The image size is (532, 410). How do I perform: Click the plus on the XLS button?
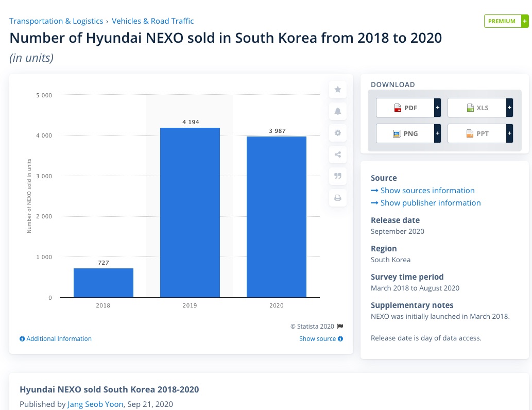[x=509, y=108]
